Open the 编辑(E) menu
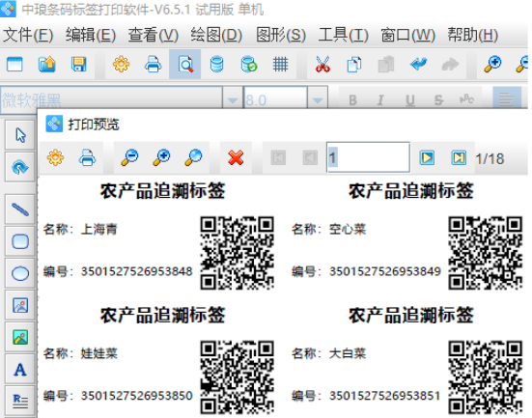Screen dimensions: 532x418 91,35
